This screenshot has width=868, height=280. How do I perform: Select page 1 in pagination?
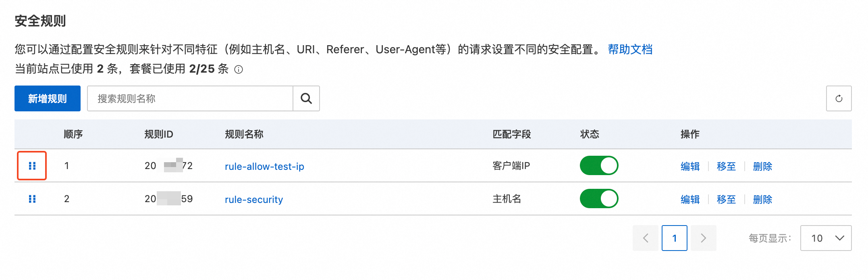[x=674, y=238]
